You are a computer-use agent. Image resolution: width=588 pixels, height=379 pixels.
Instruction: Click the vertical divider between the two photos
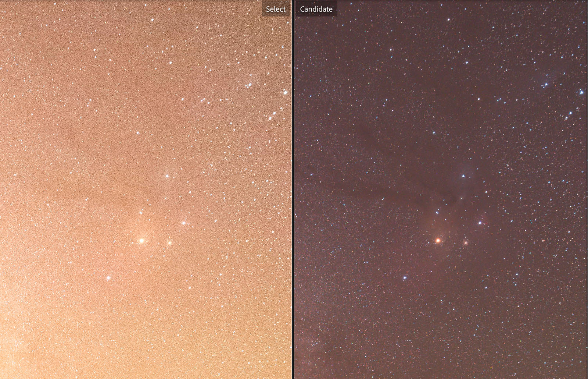pyautogui.click(x=293, y=189)
